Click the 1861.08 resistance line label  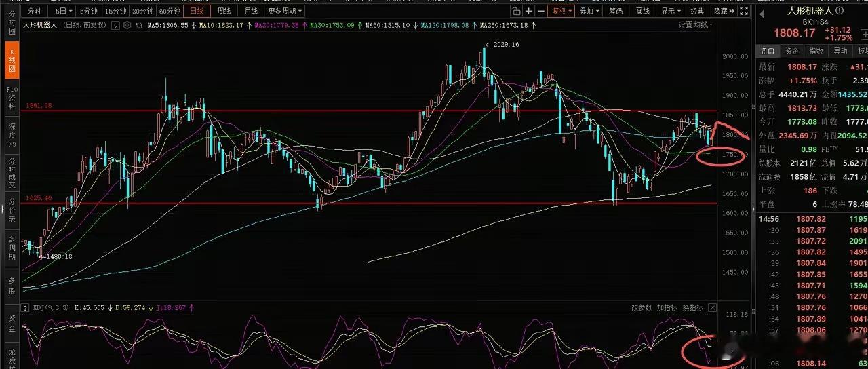(39, 106)
